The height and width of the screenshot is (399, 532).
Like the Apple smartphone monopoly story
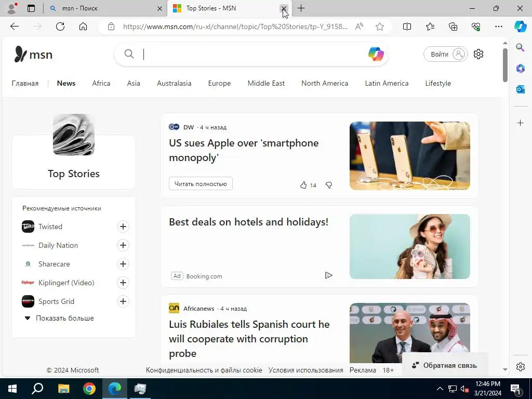point(303,185)
